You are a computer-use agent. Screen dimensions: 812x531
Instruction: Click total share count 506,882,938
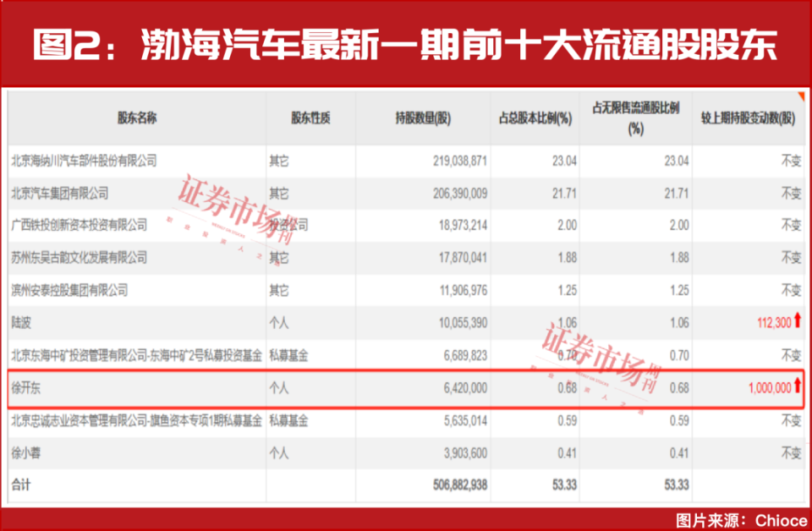pyautogui.click(x=460, y=485)
